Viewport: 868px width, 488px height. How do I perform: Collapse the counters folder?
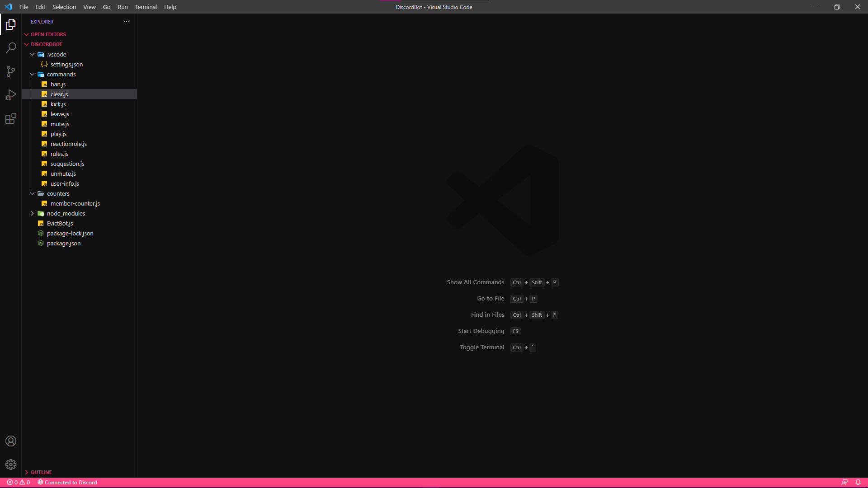point(33,193)
